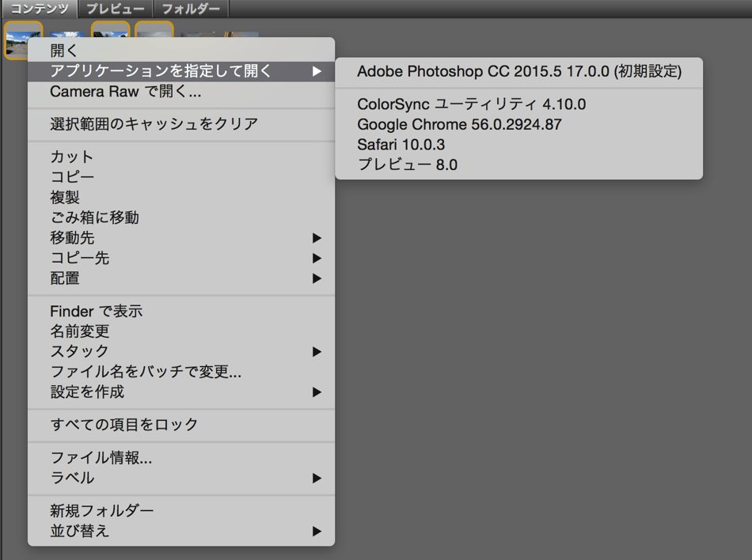Choose ファイル名をバッチで変更...
752x560 pixels.
pyautogui.click(x=181, y=371)
